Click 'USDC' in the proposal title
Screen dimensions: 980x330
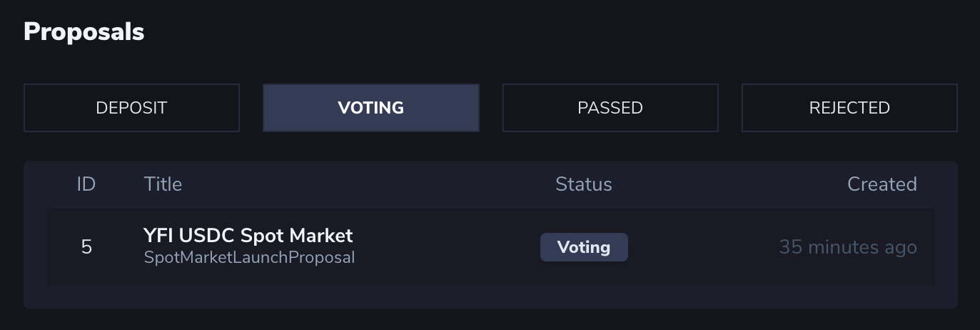[x=208, y=236]
